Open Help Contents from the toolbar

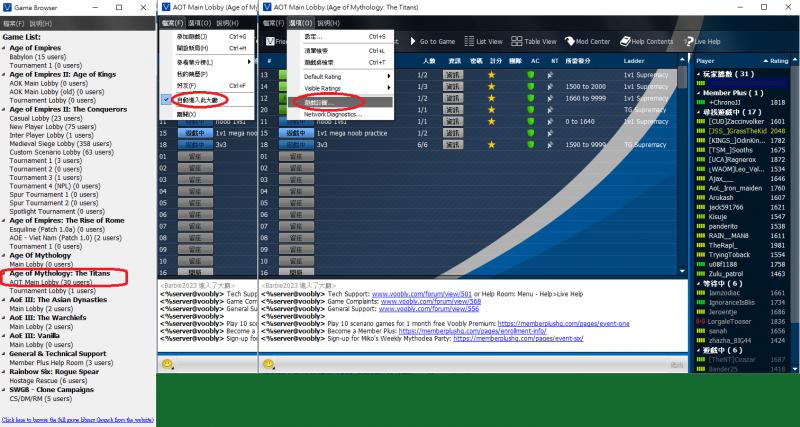(646, 41)
